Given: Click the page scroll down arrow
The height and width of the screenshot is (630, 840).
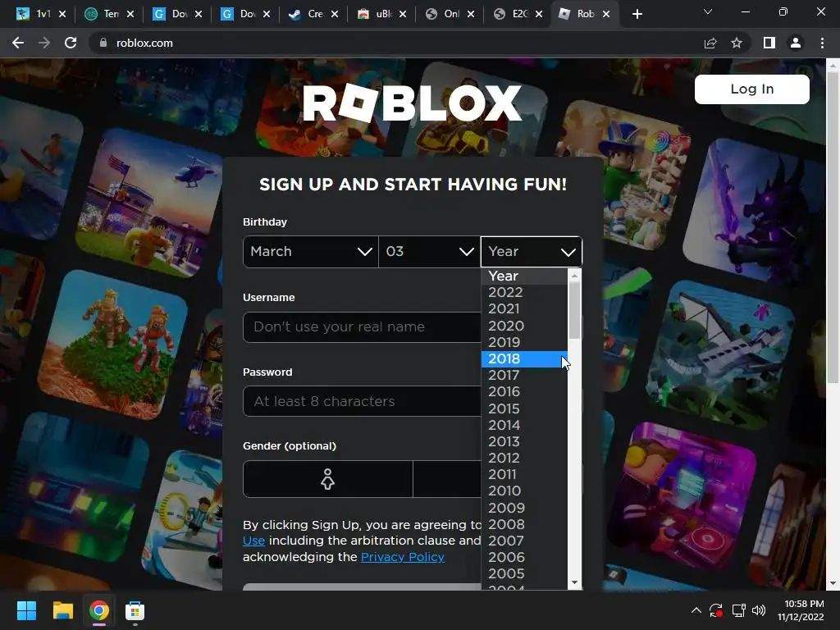Looking at the screenshot, I should point(833,583).
